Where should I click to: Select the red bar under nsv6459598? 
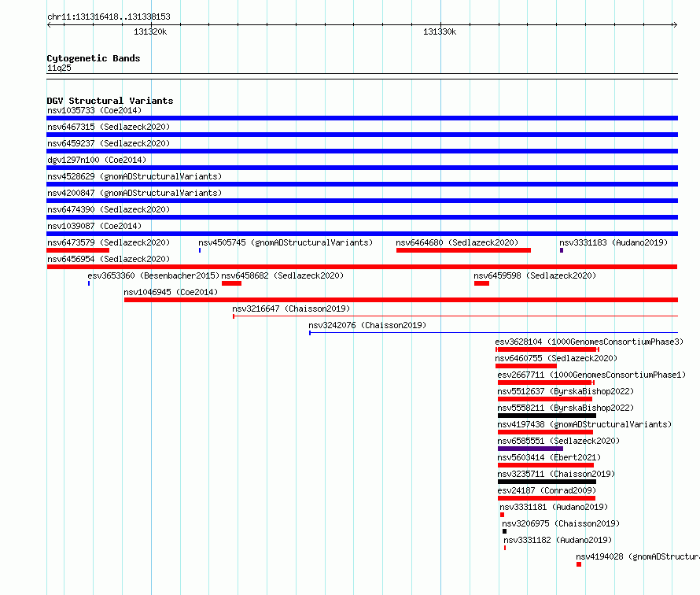tap(481, 283)
